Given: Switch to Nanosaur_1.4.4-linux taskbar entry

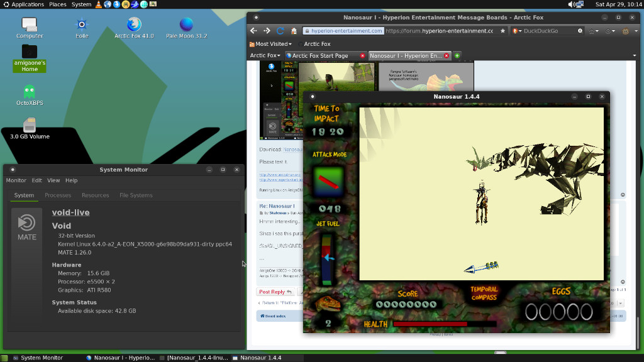Looking at the screenshot, I should 194,358.
